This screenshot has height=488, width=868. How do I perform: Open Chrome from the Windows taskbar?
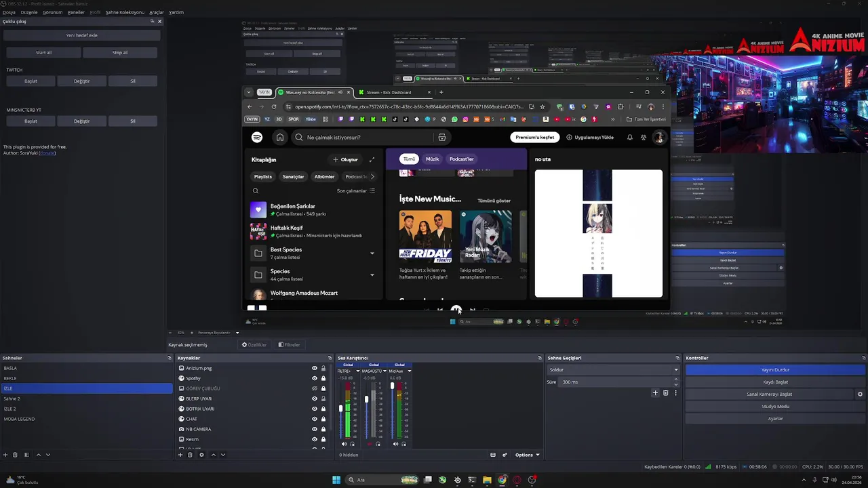(502, 480)
